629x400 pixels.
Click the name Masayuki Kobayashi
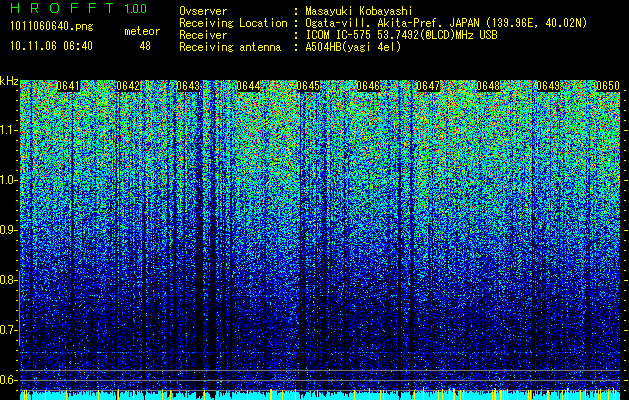359,11
